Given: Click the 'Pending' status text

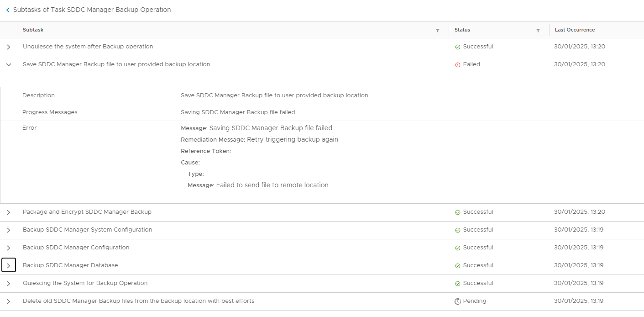Looking at the screenshot, I should coord(475,301).
